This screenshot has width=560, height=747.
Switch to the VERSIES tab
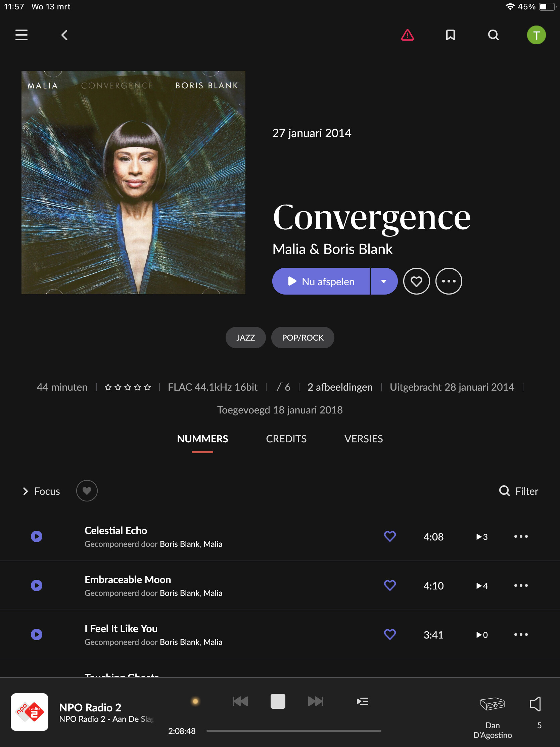coord(364,439)
